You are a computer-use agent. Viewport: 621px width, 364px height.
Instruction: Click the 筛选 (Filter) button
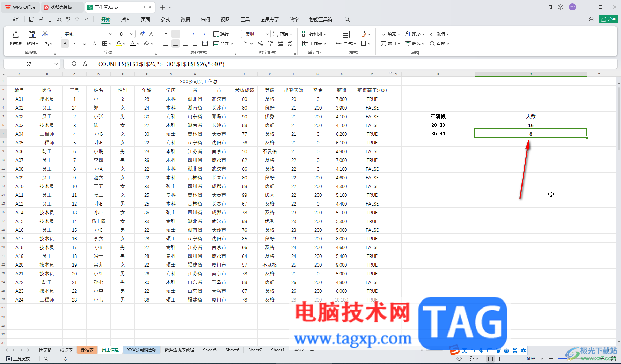414,44
